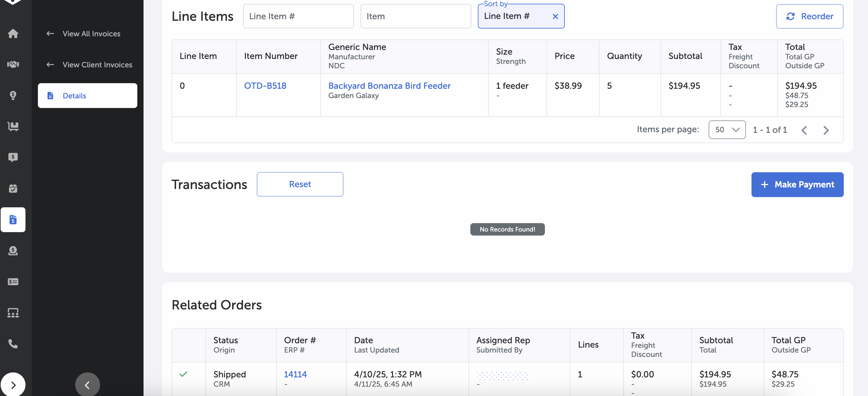This screenshot has height=396, width=868.
Task: Click the dollar speech bubble icon
Action: 13,157
